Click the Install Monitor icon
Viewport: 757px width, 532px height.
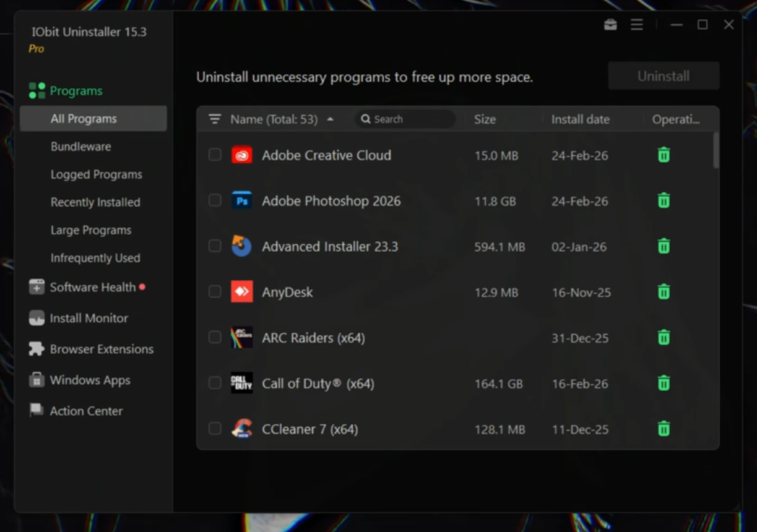point(37,318)
